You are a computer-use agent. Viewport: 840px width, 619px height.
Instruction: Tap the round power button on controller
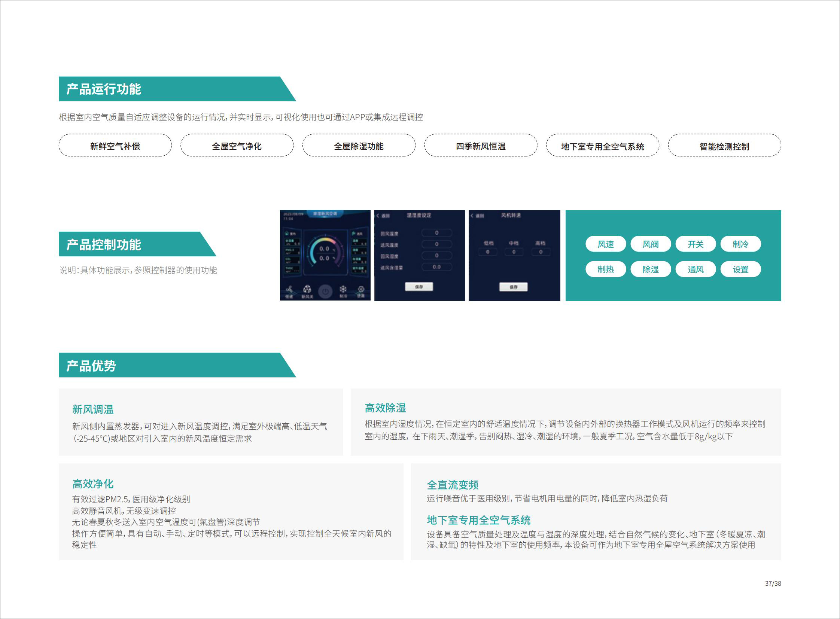pyautogui.click(x=325, y=291)
